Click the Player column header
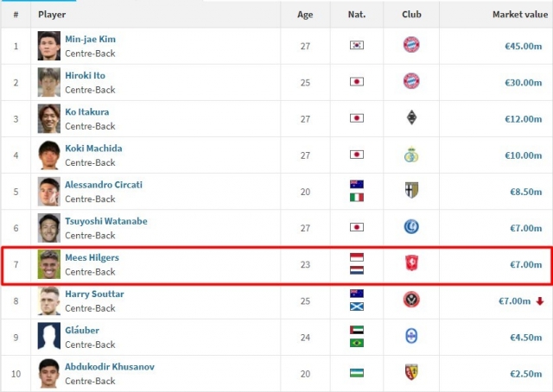 (52, 15)
